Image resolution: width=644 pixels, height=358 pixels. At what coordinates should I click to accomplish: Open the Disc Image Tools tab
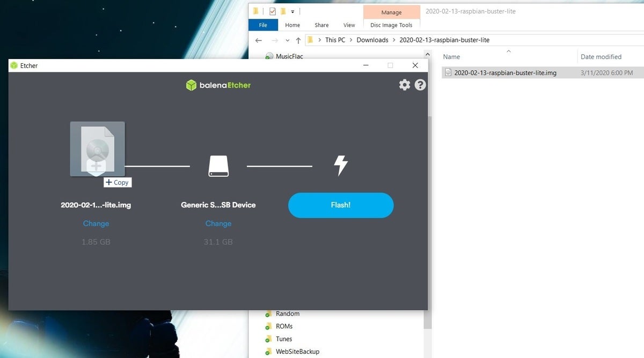point(391,25)
